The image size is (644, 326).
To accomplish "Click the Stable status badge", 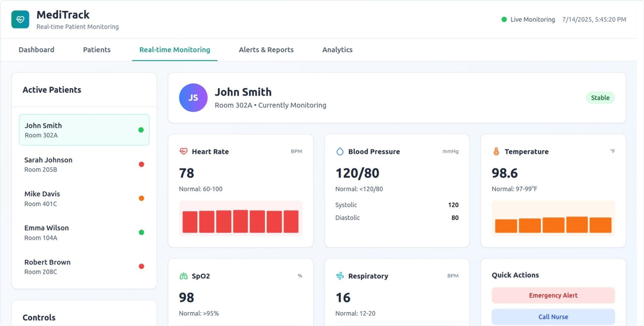I will pyautogui.click(x=600, y=98).
